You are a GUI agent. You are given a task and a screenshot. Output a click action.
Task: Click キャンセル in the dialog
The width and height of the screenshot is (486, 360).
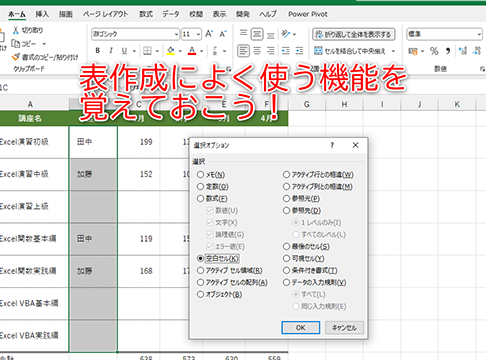point(344,327)
